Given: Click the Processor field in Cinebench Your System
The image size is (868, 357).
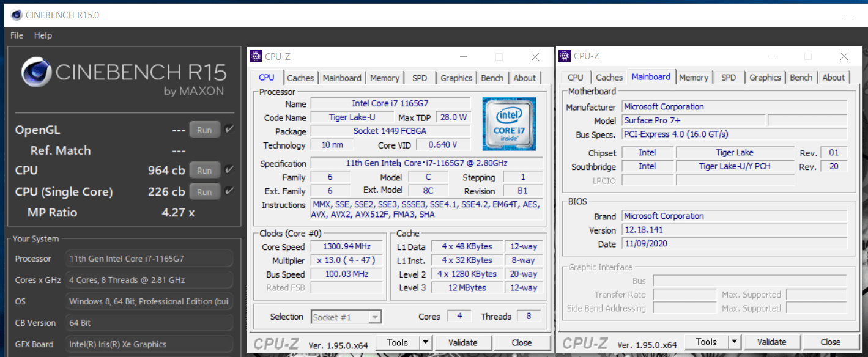Looking at the screenshot, I should click(x=149, y=259).
